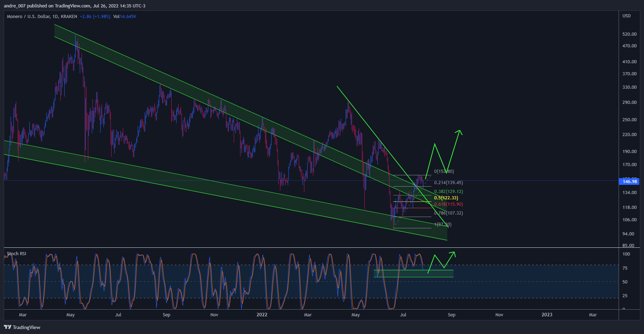Click the Mar label right after 2022
The width and height of the screenshot is (644, 334).
pos(308,315)
